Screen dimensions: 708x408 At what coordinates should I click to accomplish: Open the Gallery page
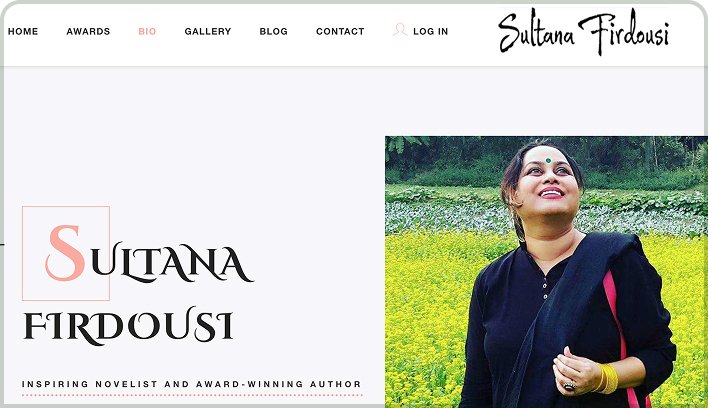click(208, 32)
